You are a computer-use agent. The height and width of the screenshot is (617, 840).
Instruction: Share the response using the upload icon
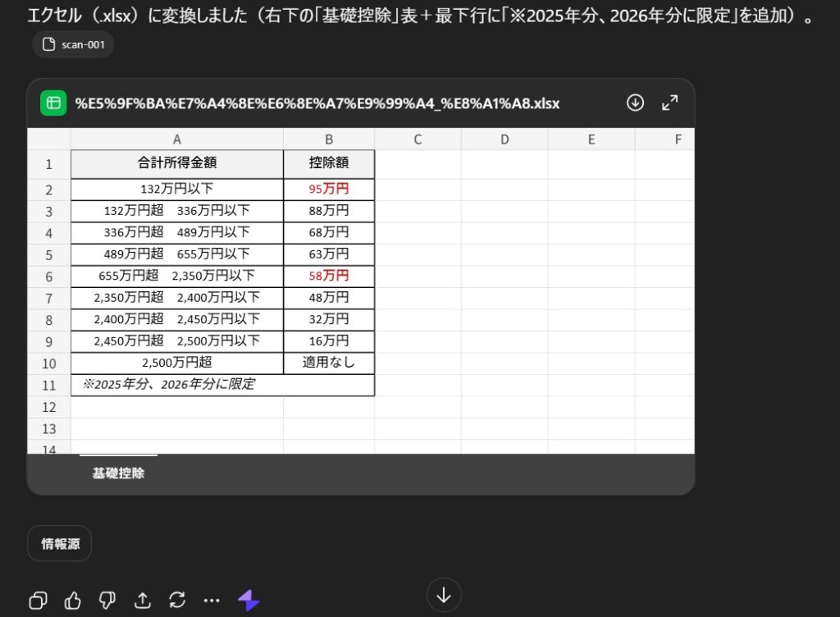(x=143, y=599)
